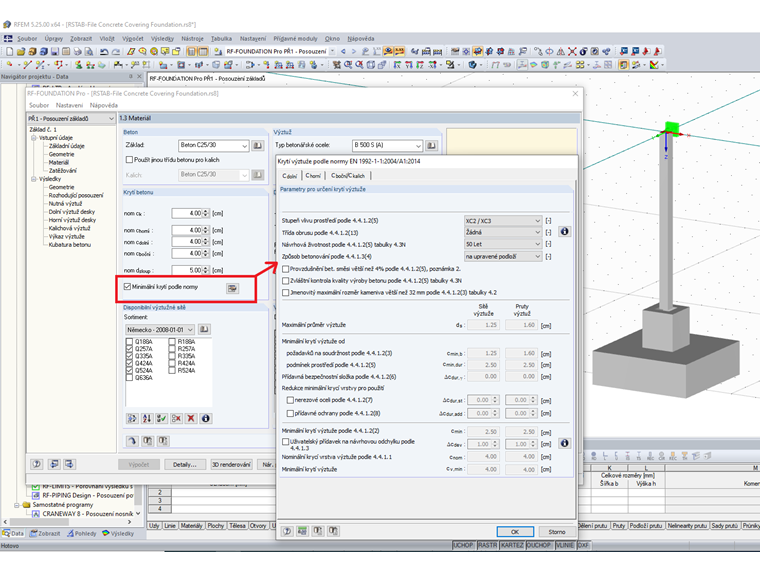Switch to C horní tab
This screenshot has height=570, width=760.
click(x=313, y=175)
